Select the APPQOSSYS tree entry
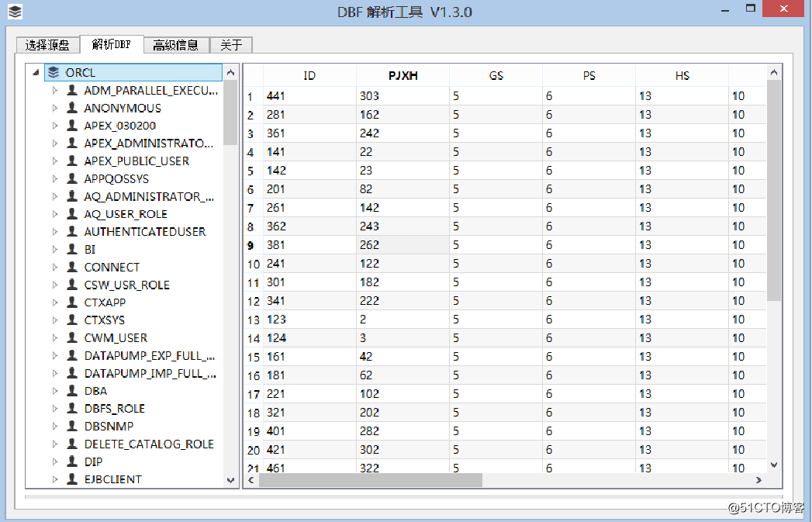The image size is (812, 522). pyautogui.click(x=116, y=178)
